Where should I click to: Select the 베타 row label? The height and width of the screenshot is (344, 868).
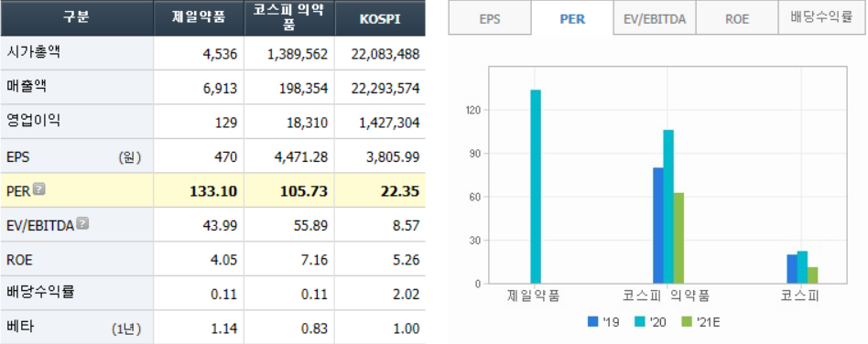click(x=20, y=327)
